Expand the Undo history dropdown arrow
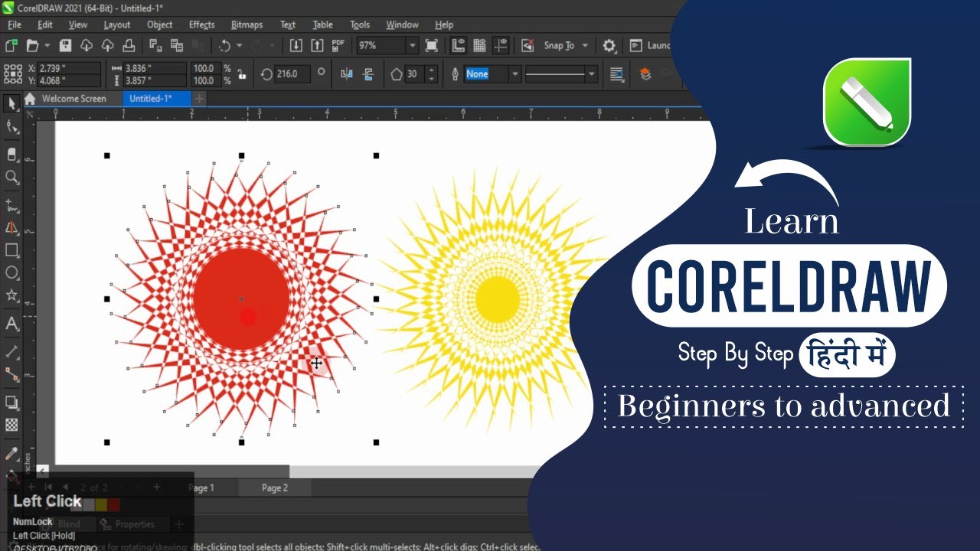The width and height of the screenshot is (980, 551). click(239, 46)
